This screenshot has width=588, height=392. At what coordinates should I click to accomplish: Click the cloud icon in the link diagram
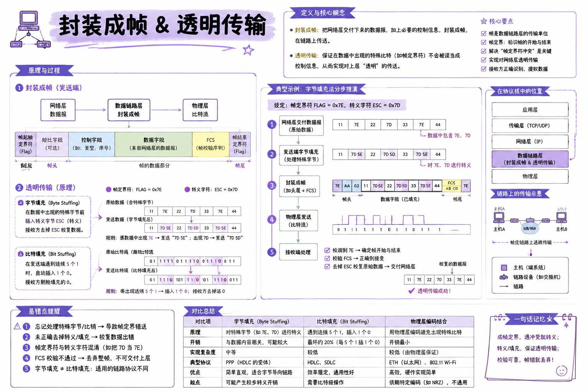pos(530,228)
